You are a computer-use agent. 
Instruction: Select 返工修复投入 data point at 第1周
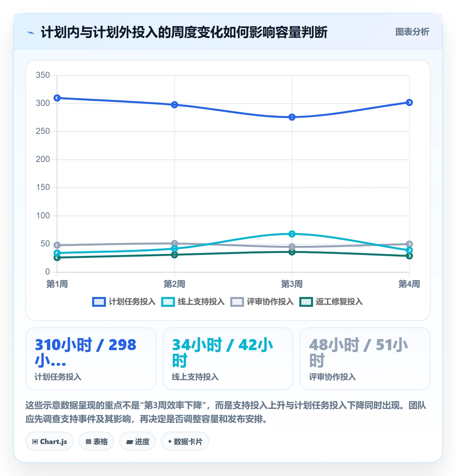[57, 258]
